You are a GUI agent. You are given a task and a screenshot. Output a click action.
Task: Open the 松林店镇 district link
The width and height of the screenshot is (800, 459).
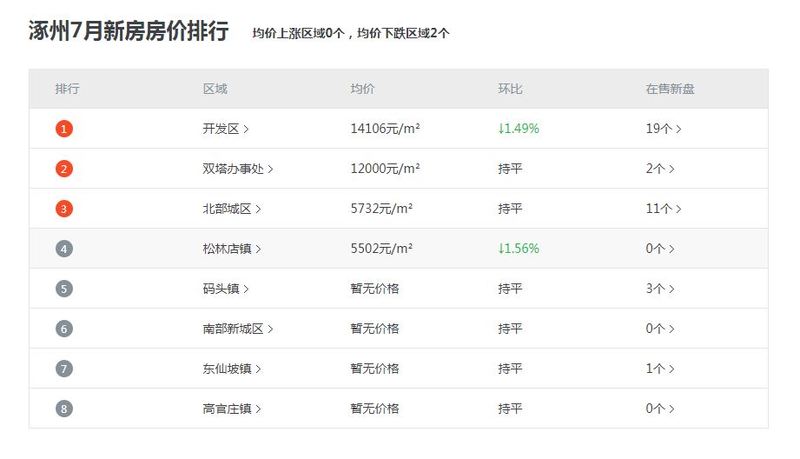(232, 248)
